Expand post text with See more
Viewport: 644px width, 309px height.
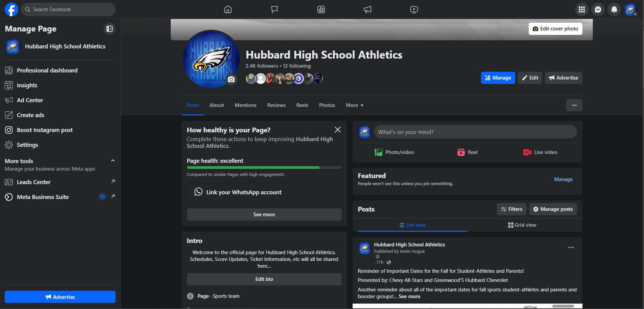coord(409,296)
